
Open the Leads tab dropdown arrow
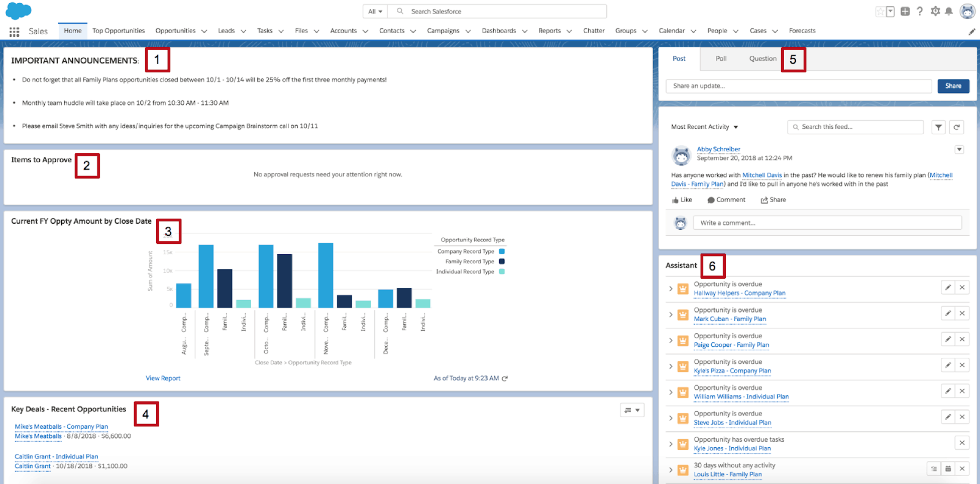pos(243,31)
